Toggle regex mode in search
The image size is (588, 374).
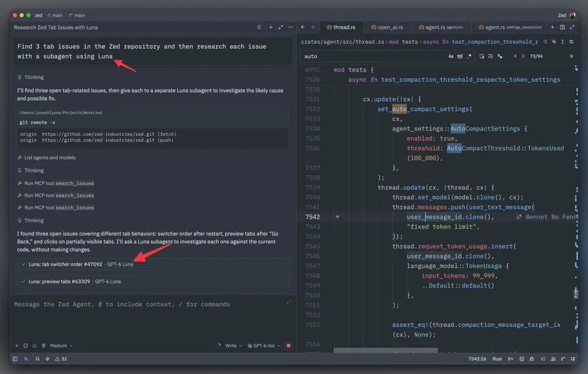point(469,56)
